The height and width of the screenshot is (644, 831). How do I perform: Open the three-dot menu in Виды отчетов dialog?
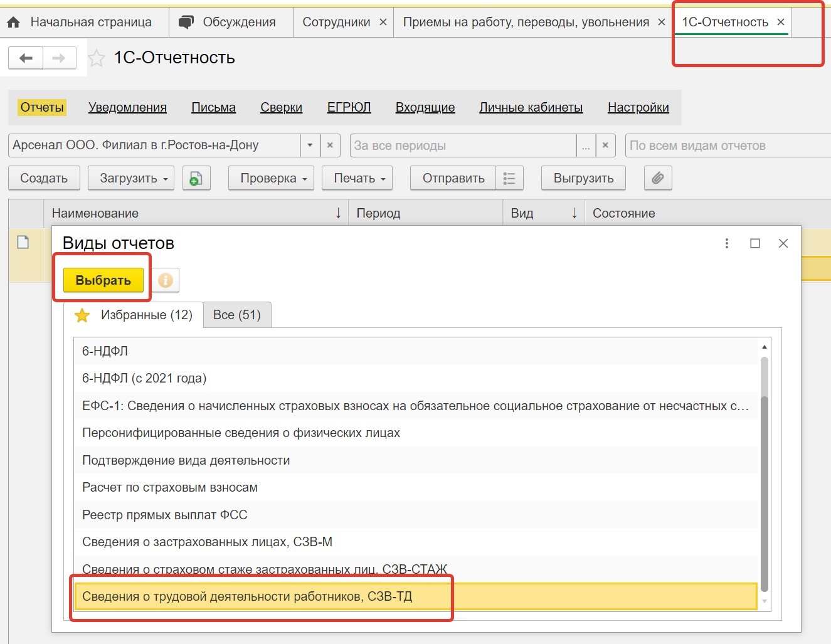click(727, 243)
